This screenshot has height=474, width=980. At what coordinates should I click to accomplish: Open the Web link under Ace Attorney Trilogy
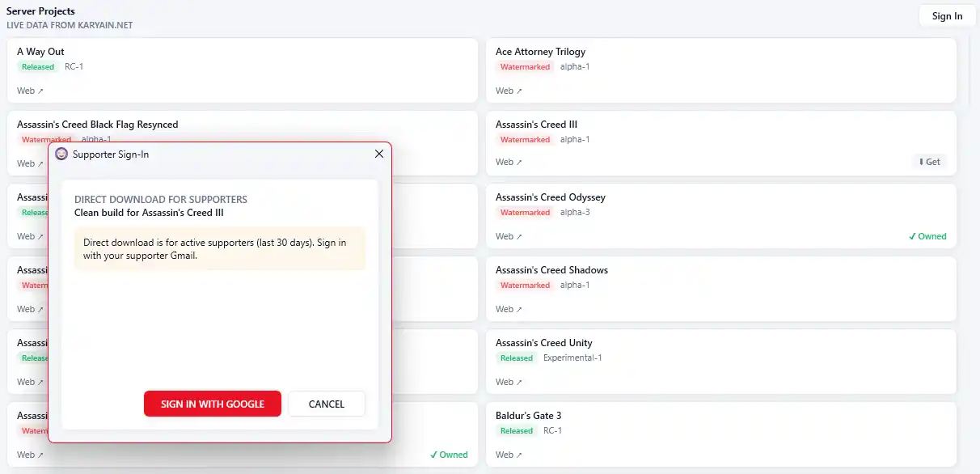click(509, 91)
